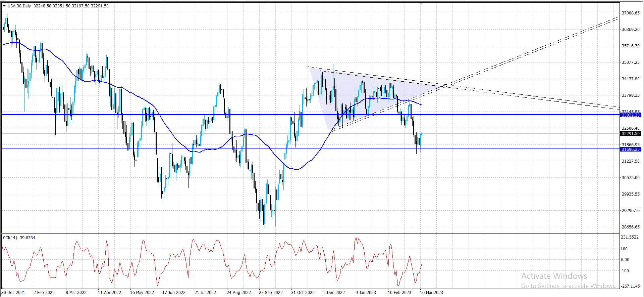Viewport: 644px width, 297px height.
Task: Click the 28656.65 price axis value
Action: click(x=631, y=227)
